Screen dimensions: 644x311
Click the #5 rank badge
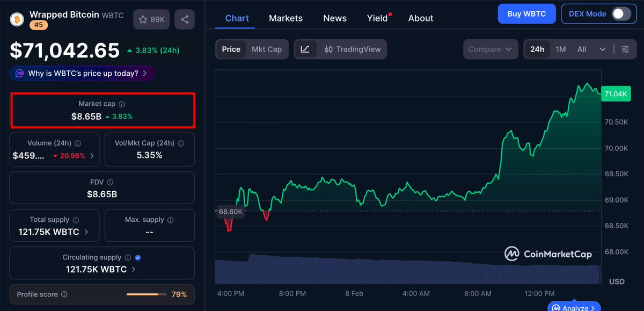pos(39,24)
